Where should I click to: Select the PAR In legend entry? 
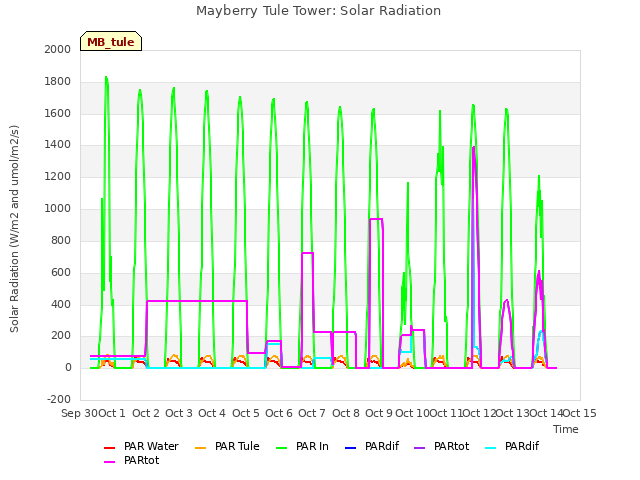(x=302, y=447)
